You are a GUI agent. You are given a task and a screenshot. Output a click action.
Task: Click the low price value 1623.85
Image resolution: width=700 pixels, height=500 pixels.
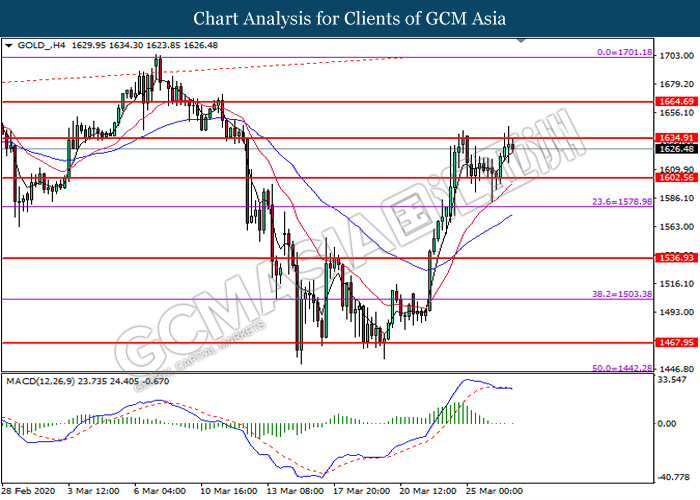[x=163, y=46]
